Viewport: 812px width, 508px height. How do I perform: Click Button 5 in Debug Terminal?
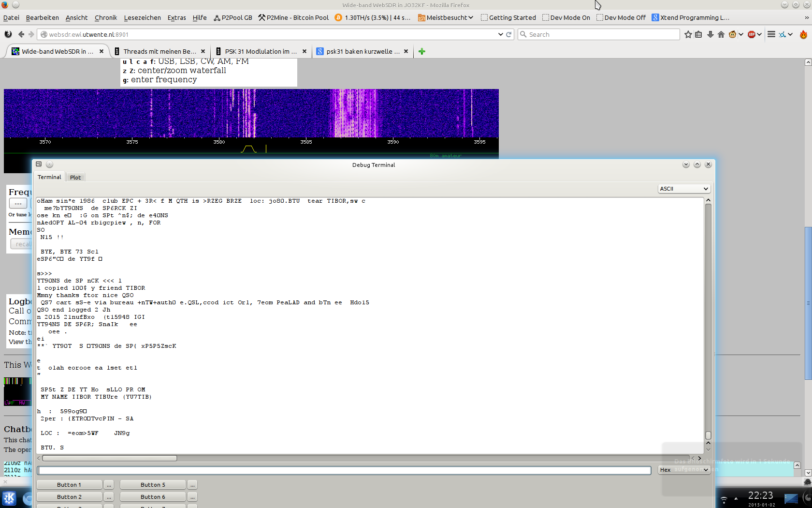tap(153, 484)
